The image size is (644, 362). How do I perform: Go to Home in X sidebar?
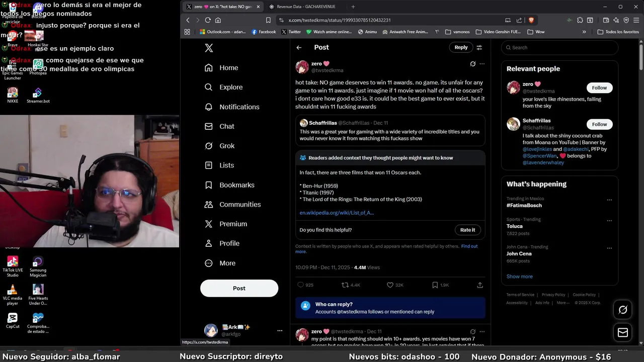pos(221,67)
